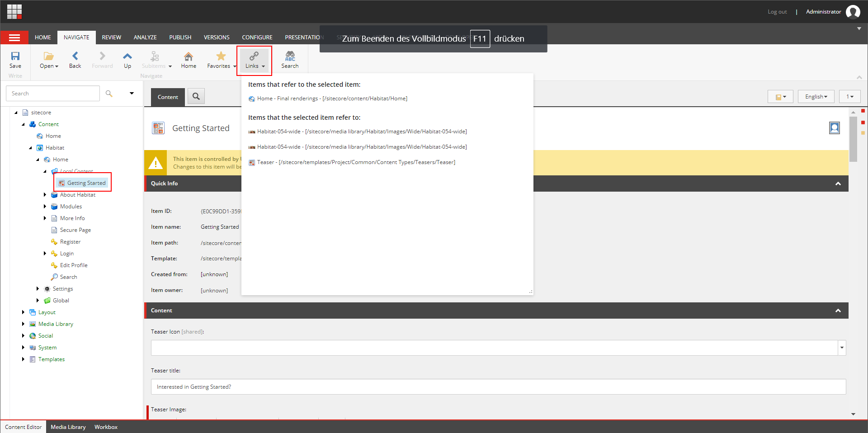Click the Getting Started item icon in header
Screen dimensions: 868x433
(158, 128)
